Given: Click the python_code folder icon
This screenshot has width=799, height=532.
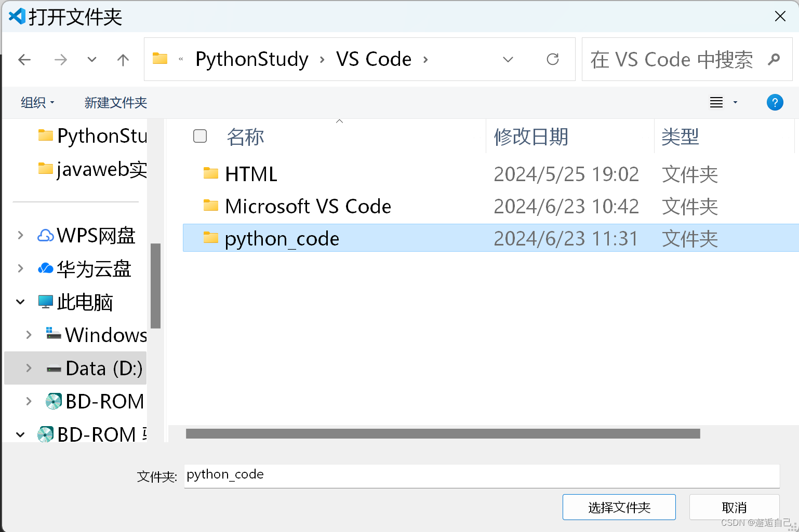Looking at the screenshot, I should click(x=210, y=237).
